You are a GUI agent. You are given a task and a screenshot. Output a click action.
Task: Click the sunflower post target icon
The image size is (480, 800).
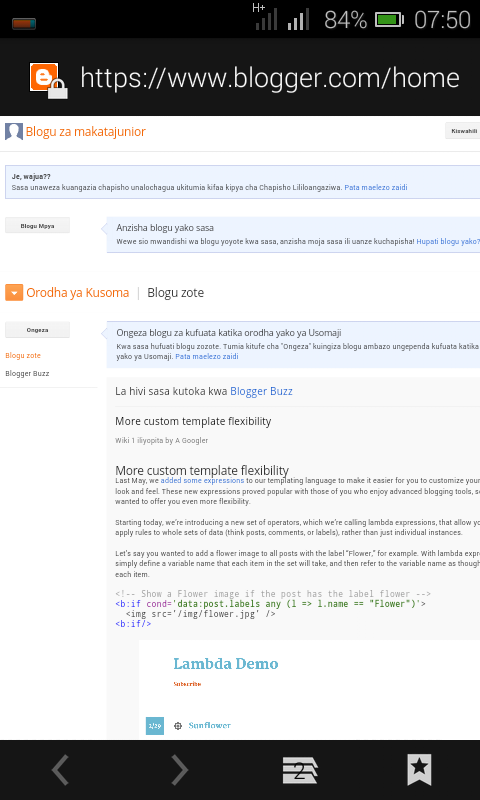click(x=178, y=726)
